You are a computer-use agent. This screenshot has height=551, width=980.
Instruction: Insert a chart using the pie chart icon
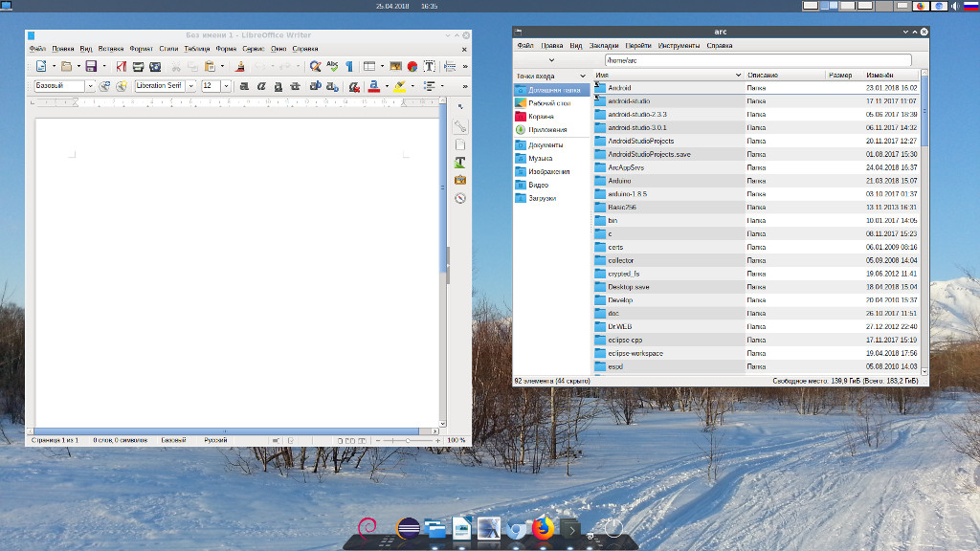(x=412, y=66)
